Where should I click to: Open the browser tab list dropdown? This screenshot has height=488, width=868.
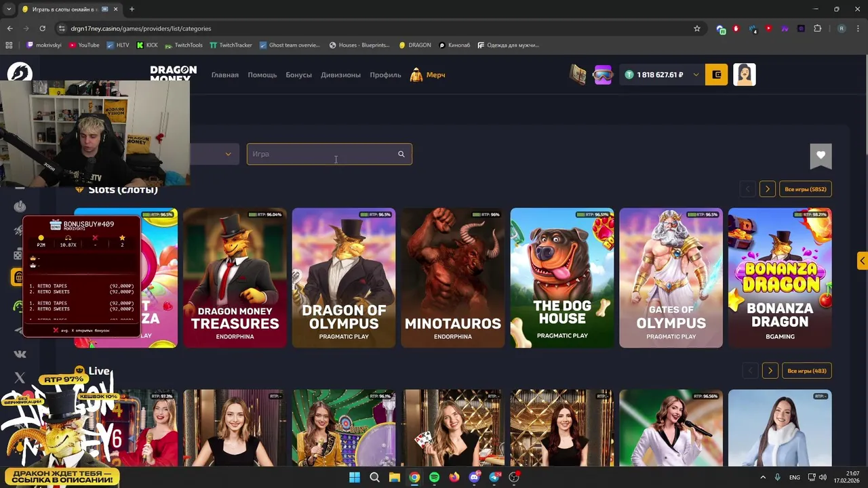tap(9, 9)
